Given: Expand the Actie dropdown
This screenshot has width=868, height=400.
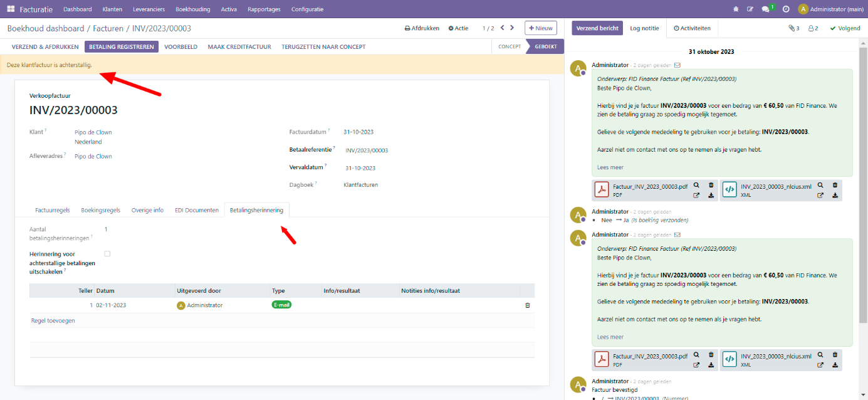Looking at the screenshot, I should click(x=458, y=28).
